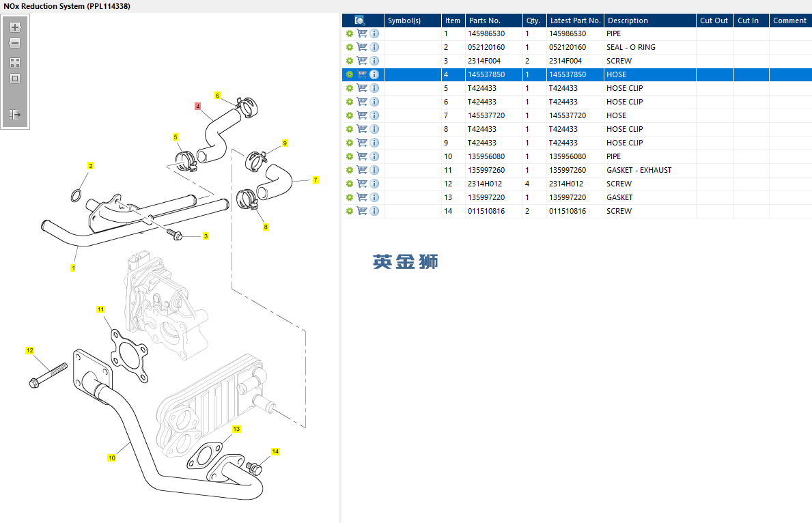Click the fit-to-window square icon
Viewport: 812px width, 523px height.
click(15, 79)
